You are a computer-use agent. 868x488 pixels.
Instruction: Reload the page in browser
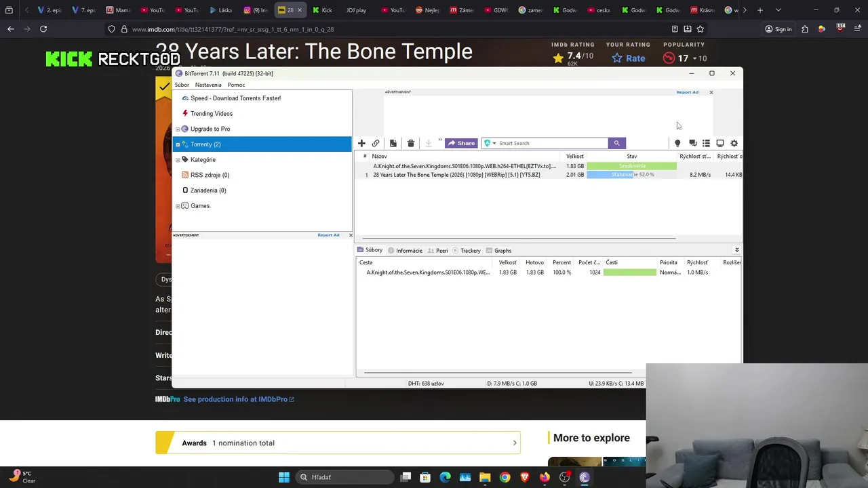click(x=43, y=29)
